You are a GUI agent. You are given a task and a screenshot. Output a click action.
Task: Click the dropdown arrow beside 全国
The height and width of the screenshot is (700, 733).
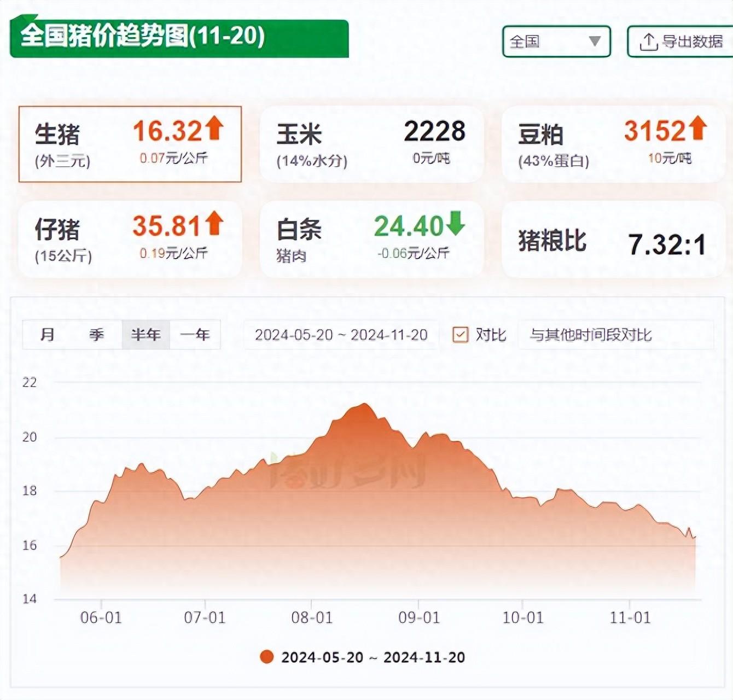[595, 41]
